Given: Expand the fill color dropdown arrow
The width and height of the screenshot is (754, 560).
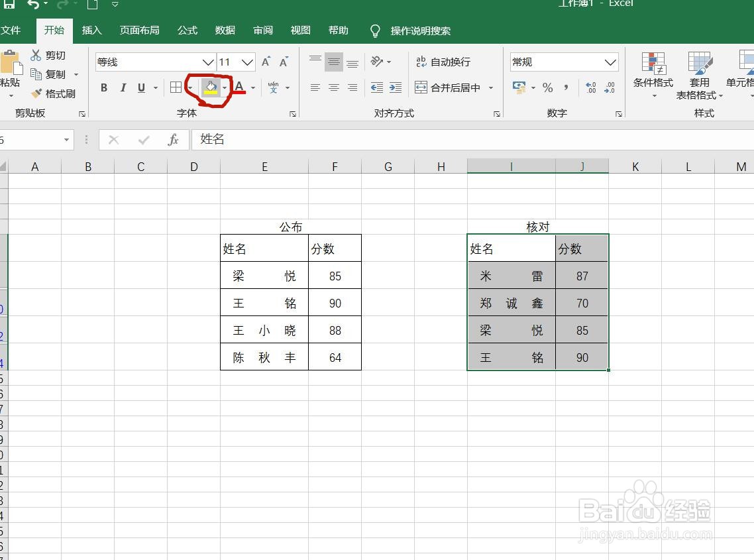Looking at the screenshot, I should (x=224, y=87).
